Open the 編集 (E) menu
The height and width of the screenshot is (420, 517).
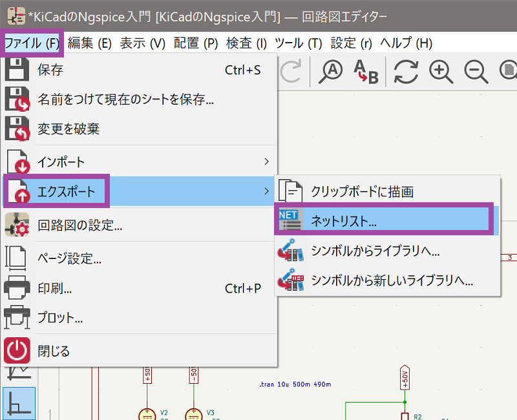(x=90, y=43)
